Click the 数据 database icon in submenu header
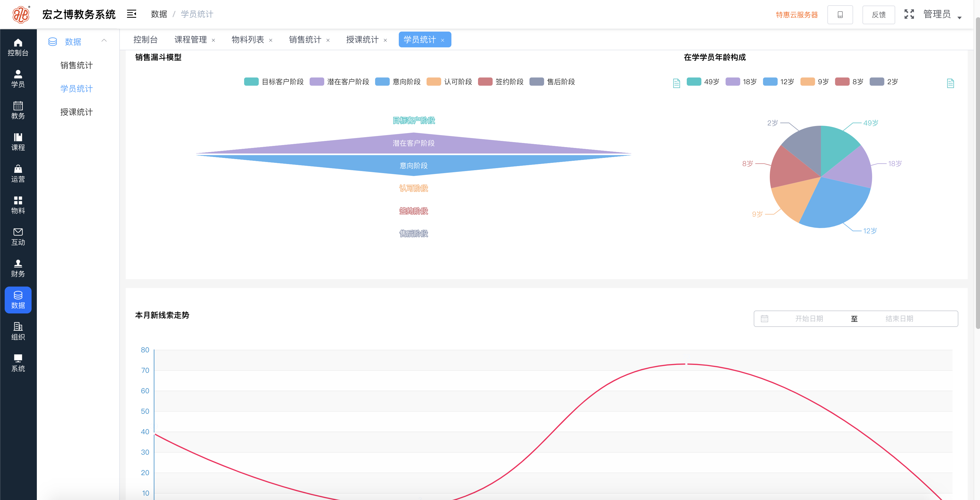This screenshot has height=500, width=980. point(53,42)
